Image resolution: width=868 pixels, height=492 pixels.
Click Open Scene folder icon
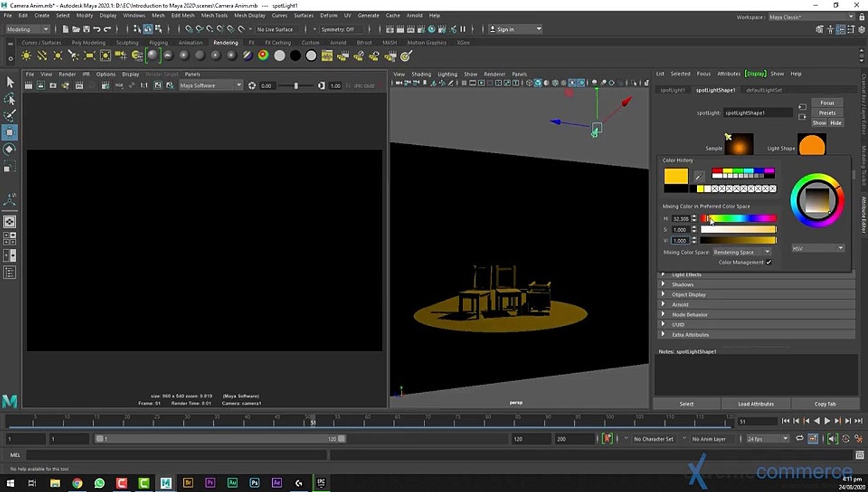[76, 29]
